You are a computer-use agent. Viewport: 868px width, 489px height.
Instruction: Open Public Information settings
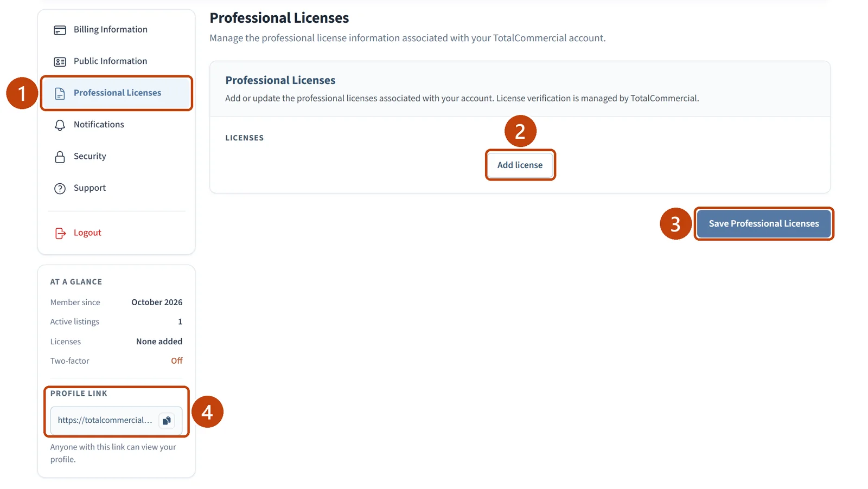tap(117, 61)
